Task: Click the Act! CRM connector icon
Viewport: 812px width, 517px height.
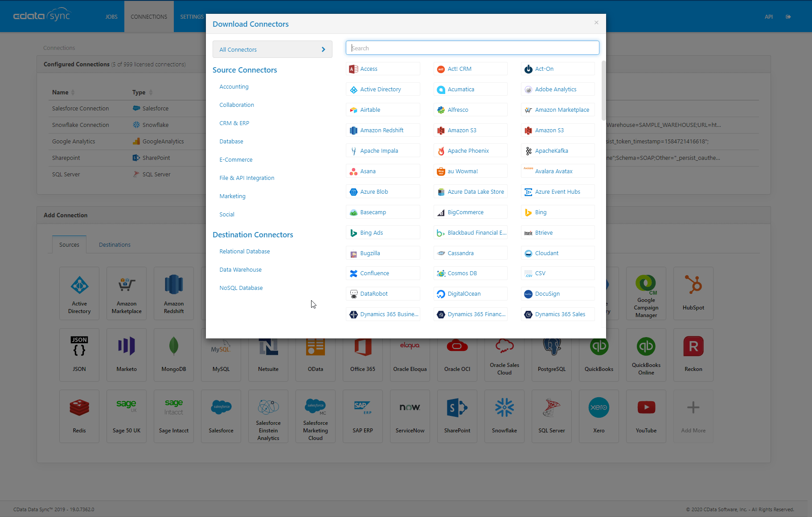Action: 441,69
